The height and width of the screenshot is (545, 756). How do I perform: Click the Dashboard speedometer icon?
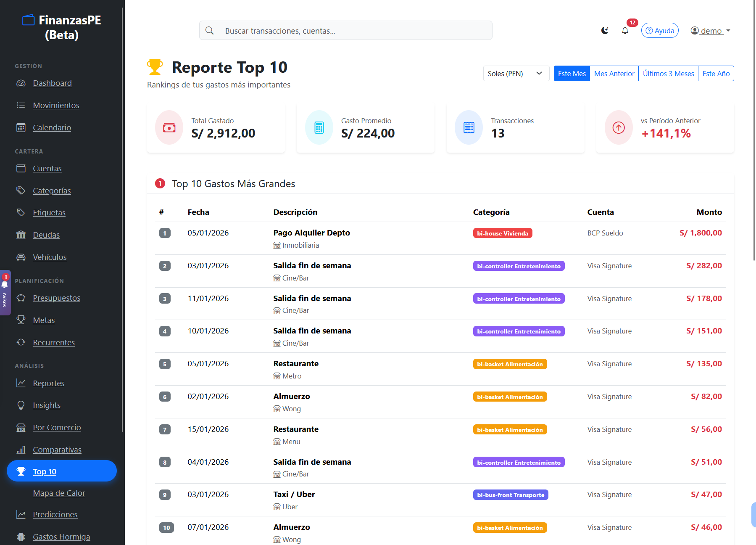pyautogui.click(x=21, y=83)
